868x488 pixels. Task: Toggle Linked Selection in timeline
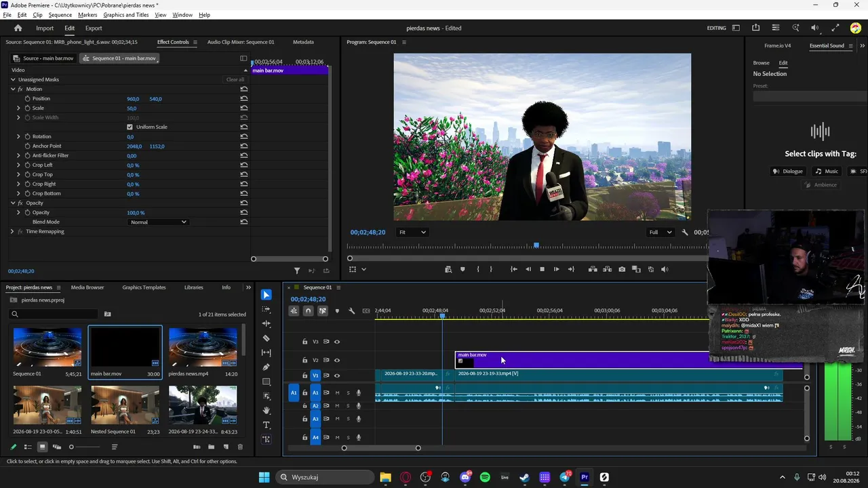322,311
